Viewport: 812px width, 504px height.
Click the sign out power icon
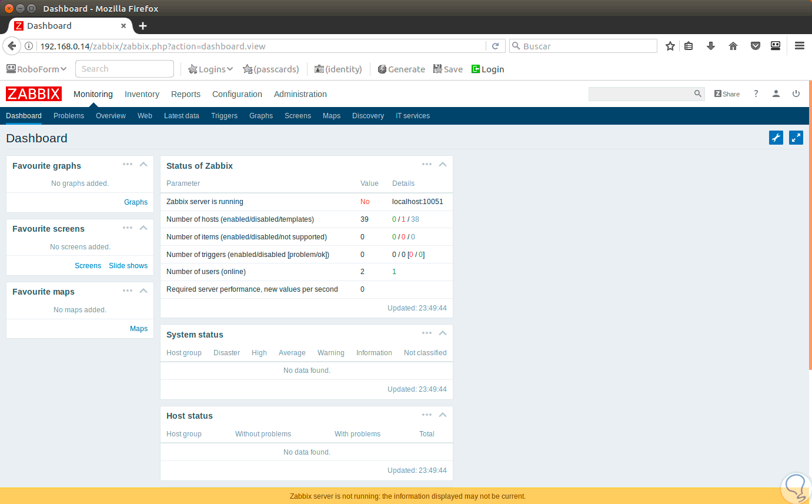click(x=796, y=94)
